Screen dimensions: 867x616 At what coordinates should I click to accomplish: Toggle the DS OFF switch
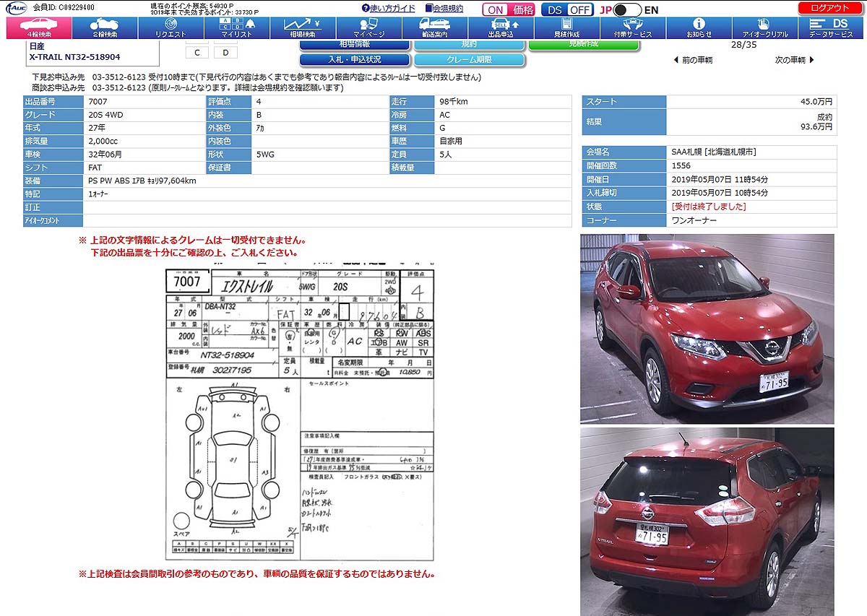tap(568, 9)
